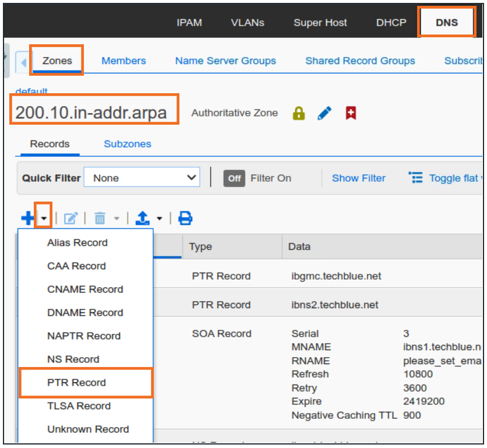The width and height of the screenshot is (487, 448).
Task: Click the green lock icon
Action: click(x=299, y=113)
